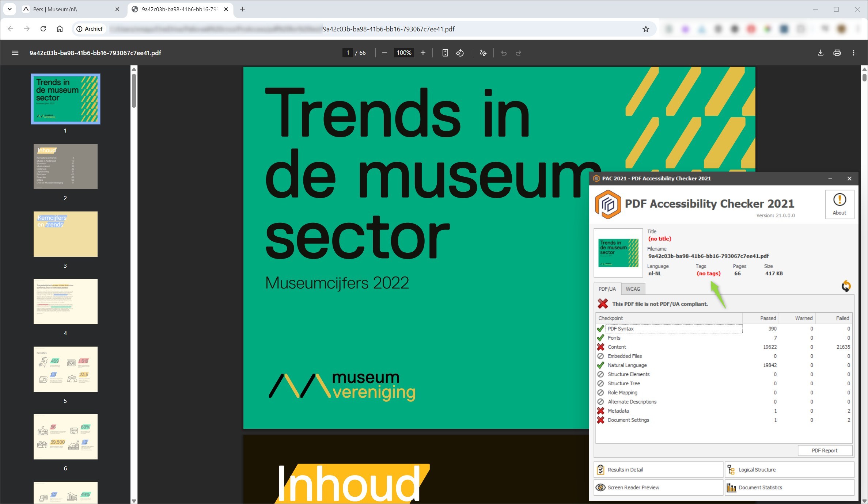Zoom out with the minus button
Viewport: 868px width, 504px height.
384,53
